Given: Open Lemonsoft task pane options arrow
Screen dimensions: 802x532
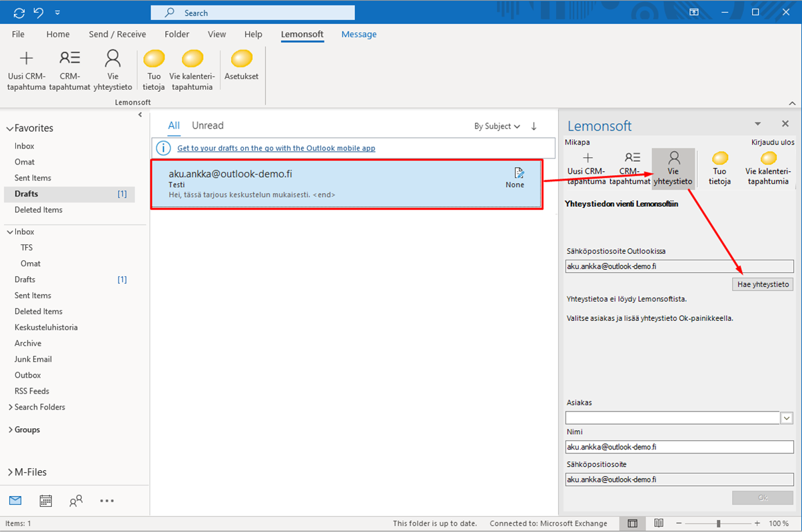Looking at the screenshot, I should pos(757,124).
